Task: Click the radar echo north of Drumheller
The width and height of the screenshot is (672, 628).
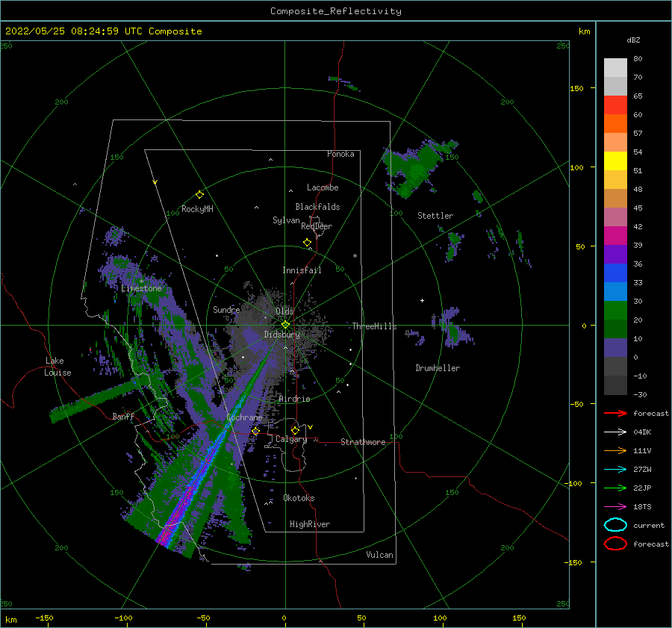Action: 450,328
